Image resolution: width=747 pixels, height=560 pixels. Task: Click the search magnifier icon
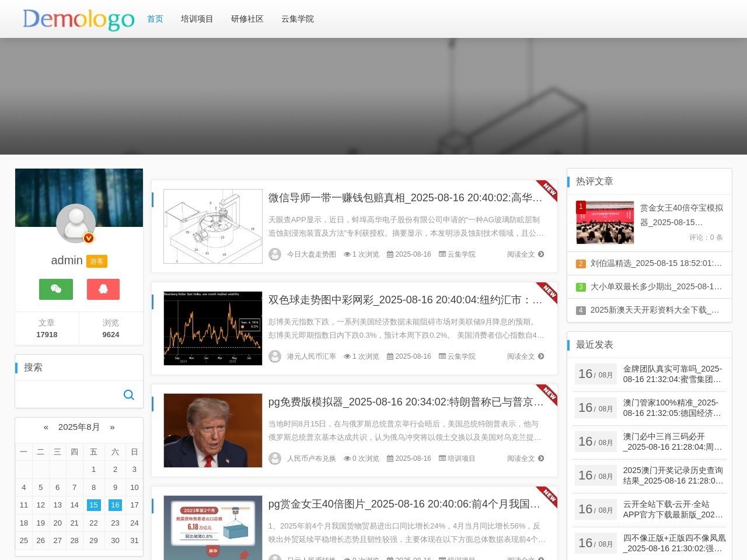point(129,395)
